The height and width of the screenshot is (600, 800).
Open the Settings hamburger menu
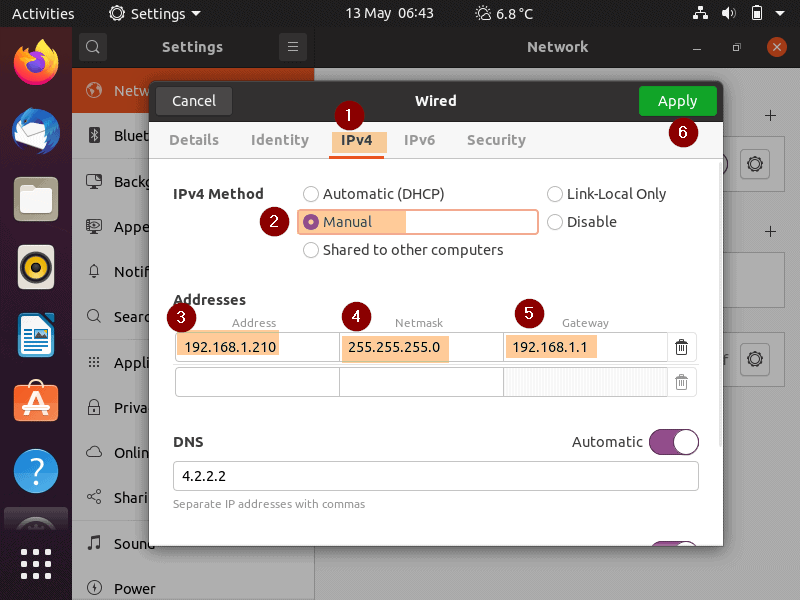click(x=293, y=47)
